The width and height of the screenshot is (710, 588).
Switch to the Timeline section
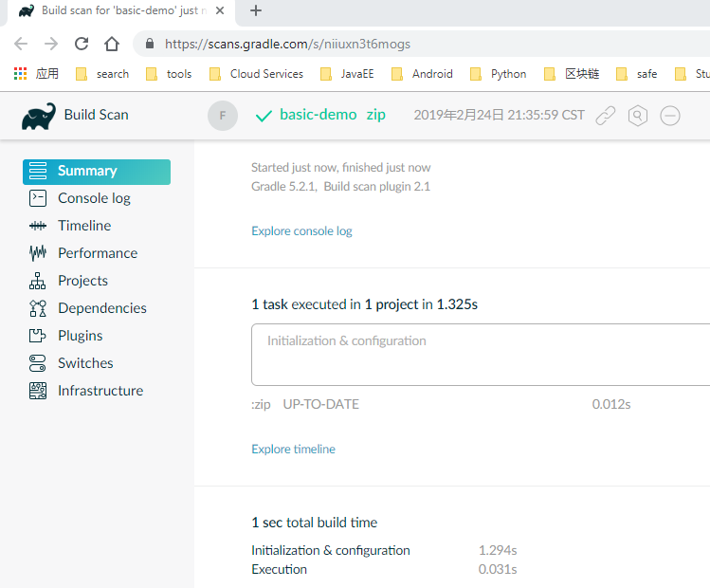[x=97, y=226]
